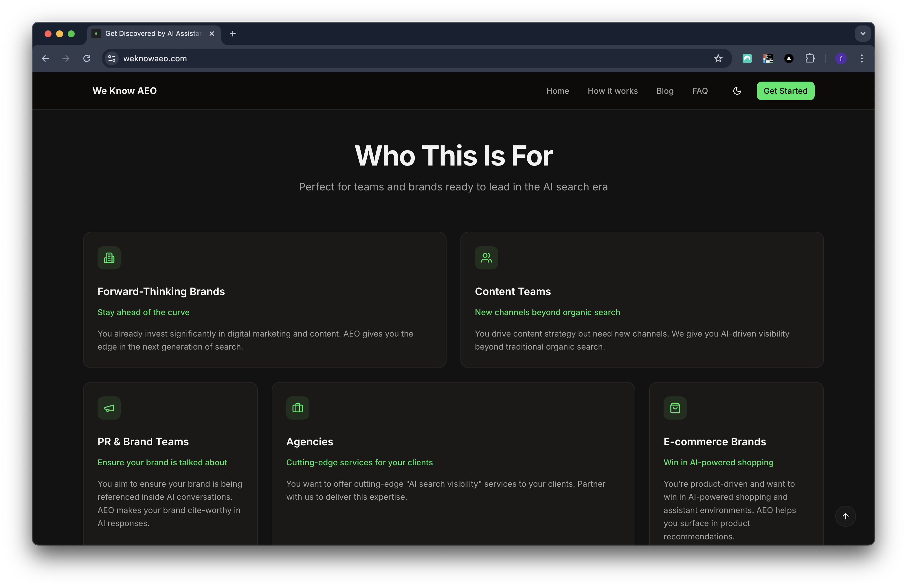Open the Chrome three-dot menu
The image size is (907, 588).
861,58
